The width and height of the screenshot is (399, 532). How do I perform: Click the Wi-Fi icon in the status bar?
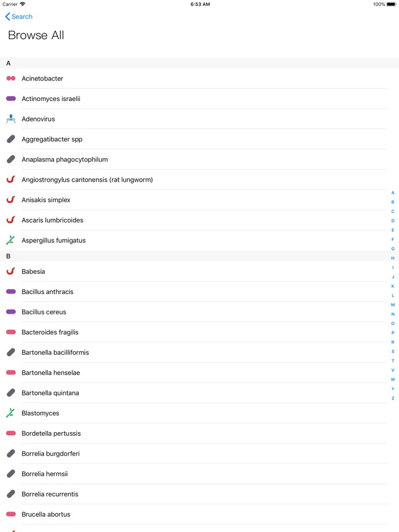[x=24, y=4]
